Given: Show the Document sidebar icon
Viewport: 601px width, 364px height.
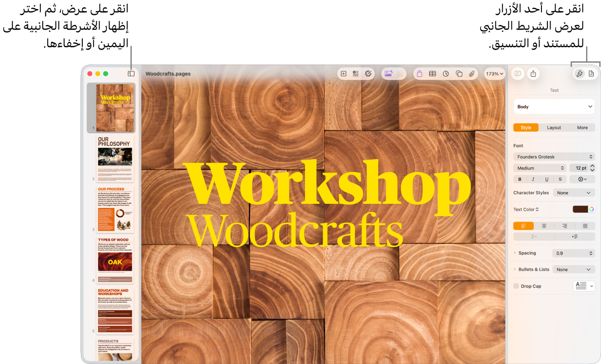Looking at the screenshot, I should pyautogui.click(x=591, y=74).
